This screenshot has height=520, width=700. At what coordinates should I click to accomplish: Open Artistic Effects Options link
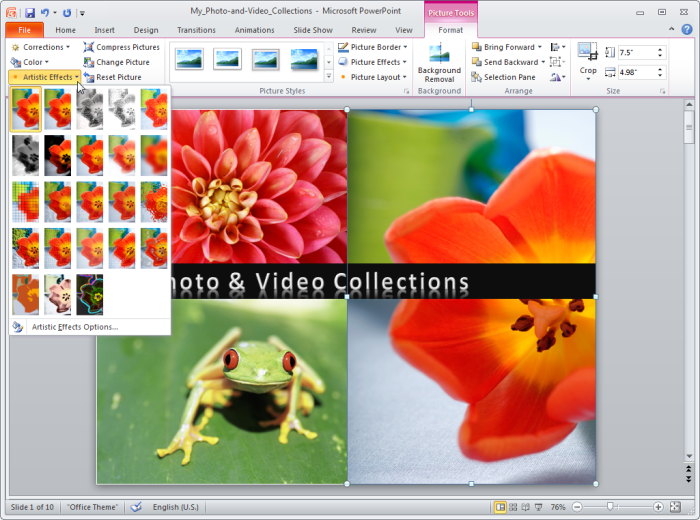pos(75,327)
